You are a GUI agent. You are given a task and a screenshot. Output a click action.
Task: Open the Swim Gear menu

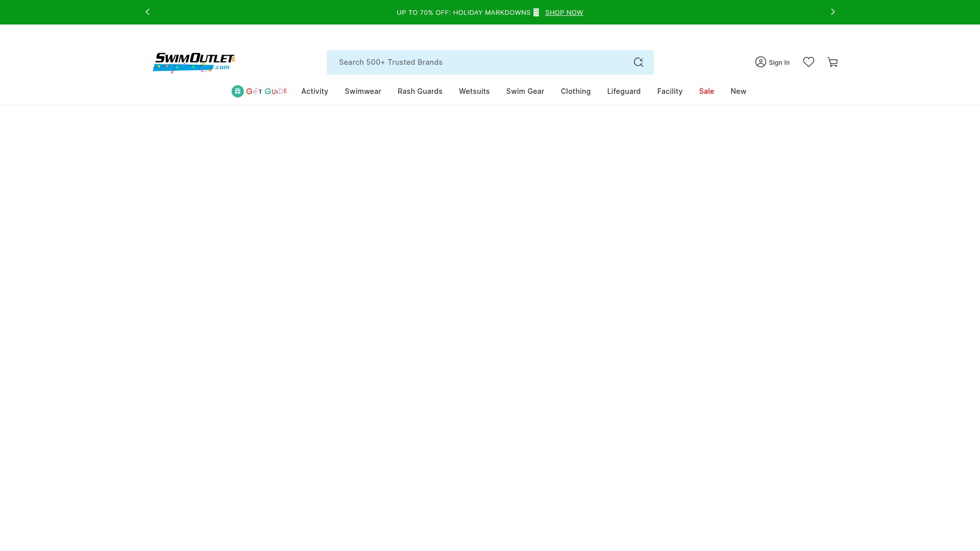(525, 91)
